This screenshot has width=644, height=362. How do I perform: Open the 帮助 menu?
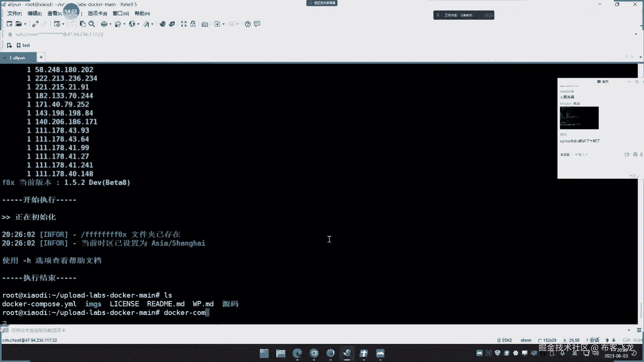click(x=142, y=13)
